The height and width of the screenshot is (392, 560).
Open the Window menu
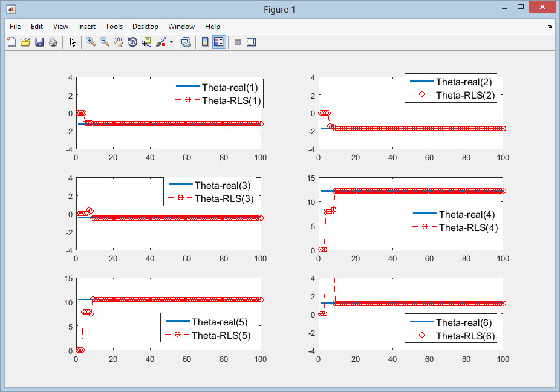click(x=181, y=27)
